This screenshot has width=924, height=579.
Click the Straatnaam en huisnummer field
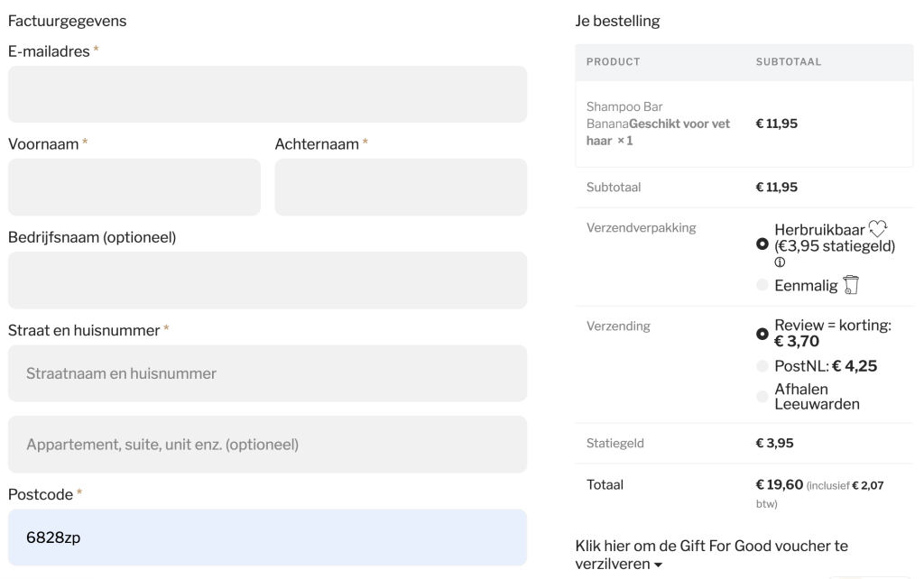point(267,373)
